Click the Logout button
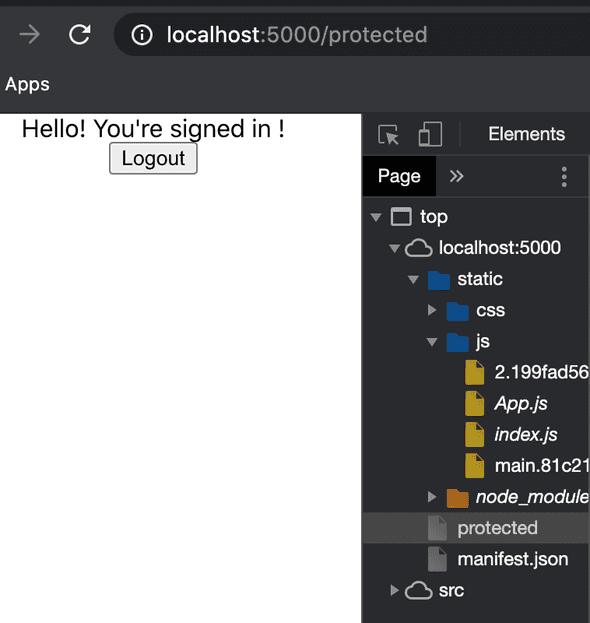 point(153,158)
